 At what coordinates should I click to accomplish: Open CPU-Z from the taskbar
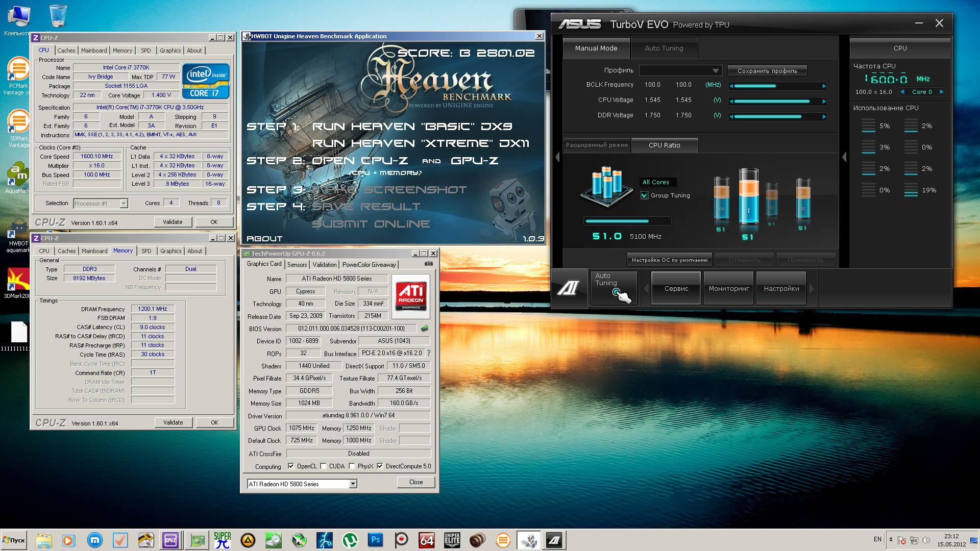170,540
